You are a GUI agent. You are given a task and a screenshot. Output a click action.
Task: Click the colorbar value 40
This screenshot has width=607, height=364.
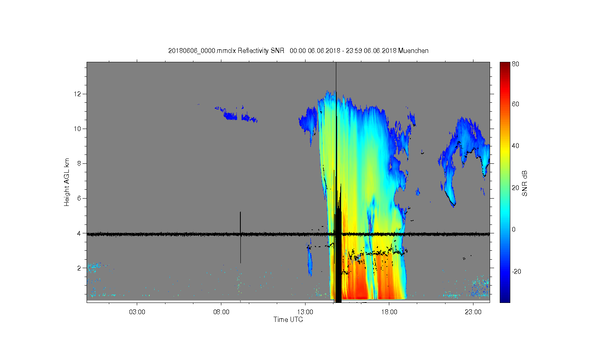(515, 146)
